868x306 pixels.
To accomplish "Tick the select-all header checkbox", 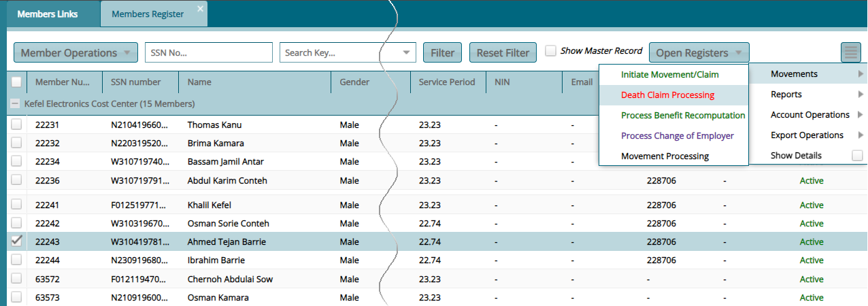I will pyautogui.click(x=16, y=82).
